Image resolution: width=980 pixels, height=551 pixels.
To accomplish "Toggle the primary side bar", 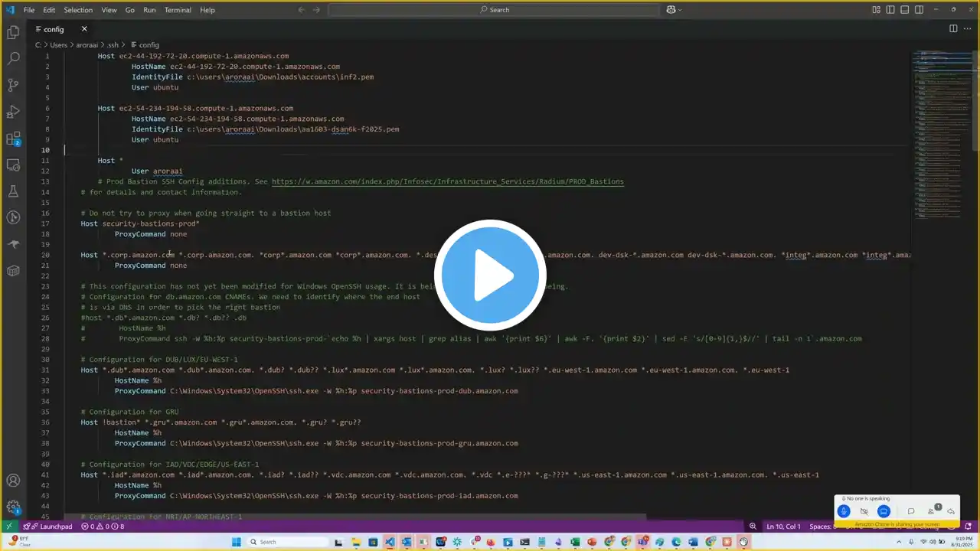I will [890, 10].
